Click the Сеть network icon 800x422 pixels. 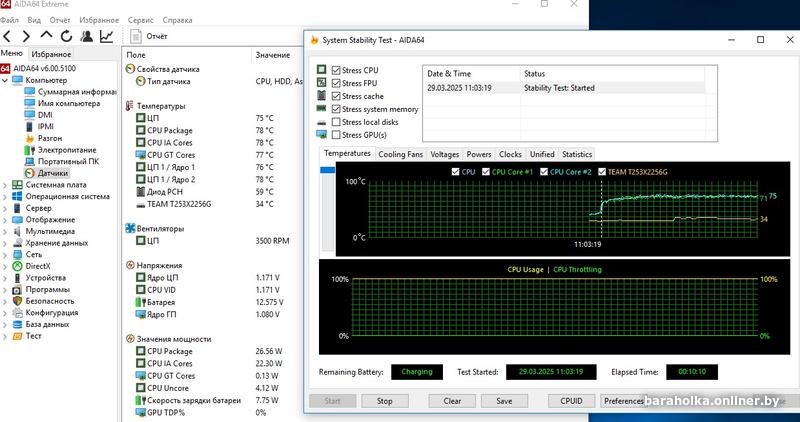(17, 255)
